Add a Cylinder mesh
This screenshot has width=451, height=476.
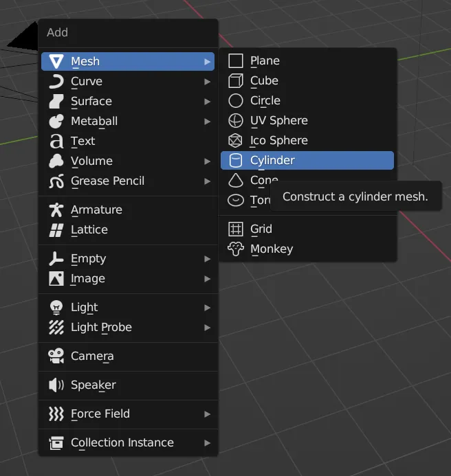point(307,160)
